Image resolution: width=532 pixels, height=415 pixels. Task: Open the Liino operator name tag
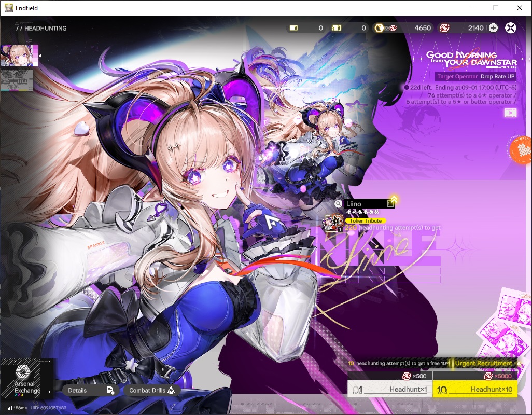point(369,203)
